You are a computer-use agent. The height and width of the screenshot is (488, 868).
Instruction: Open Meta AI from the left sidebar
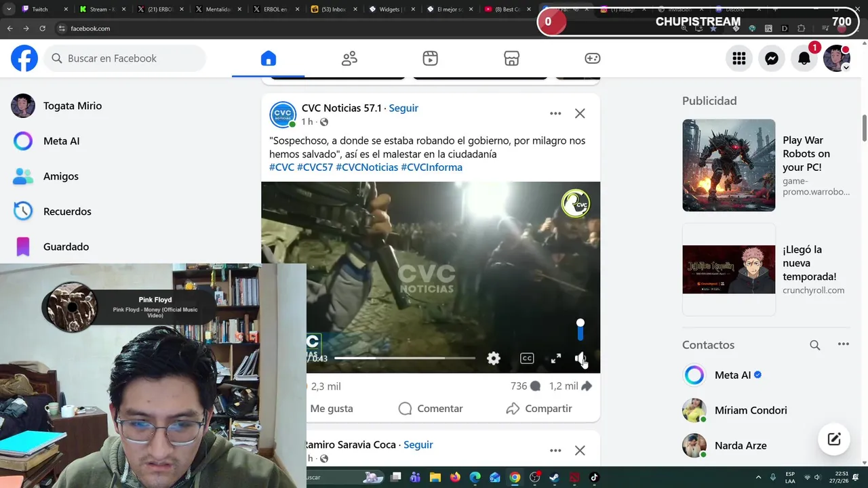61,141
